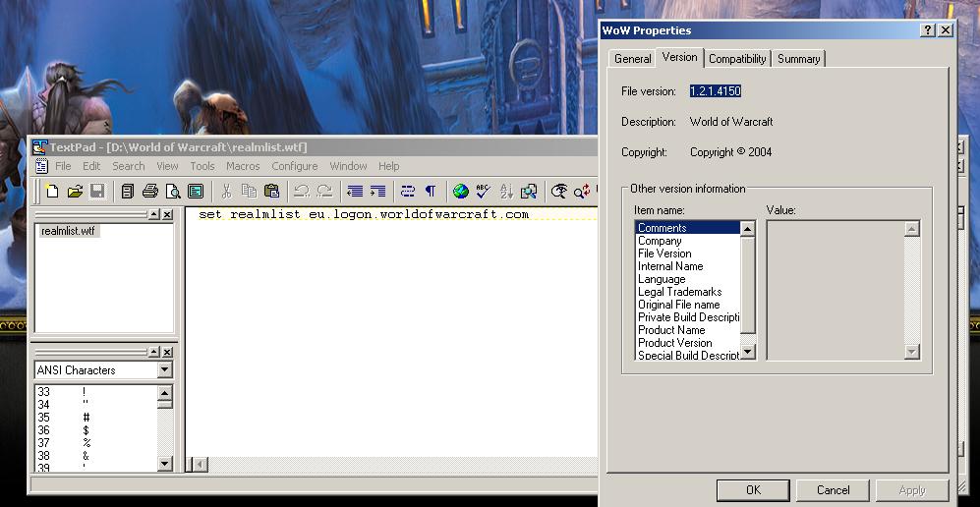980x507 pixels.
Task: Select Internal Name list item
Action: 687,266
